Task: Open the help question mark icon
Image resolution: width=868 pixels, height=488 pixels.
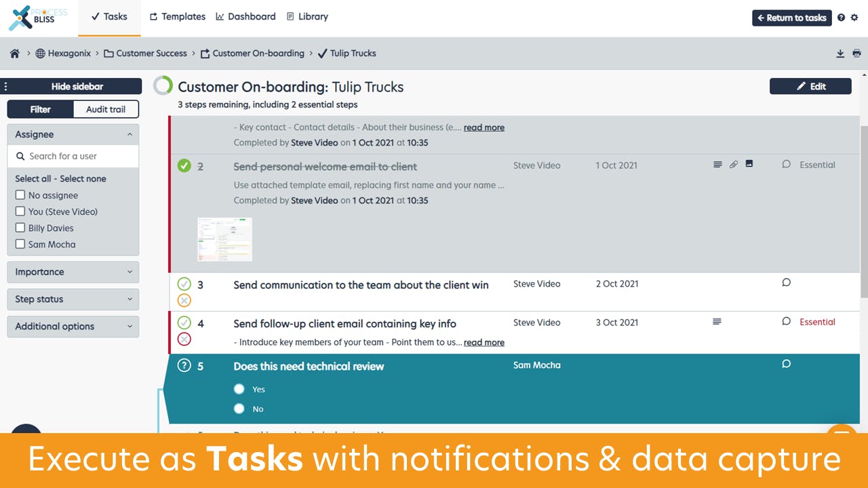Action: pyautogui.click(x=841, y=18)
